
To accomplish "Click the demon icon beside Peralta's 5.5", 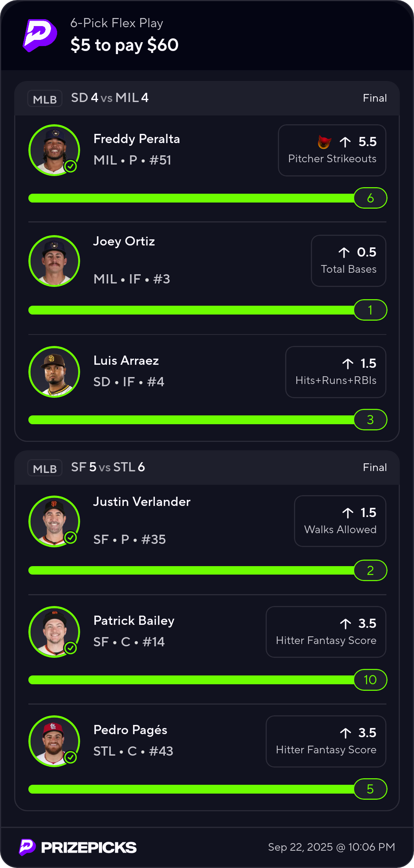I will (x=324, y=142).
